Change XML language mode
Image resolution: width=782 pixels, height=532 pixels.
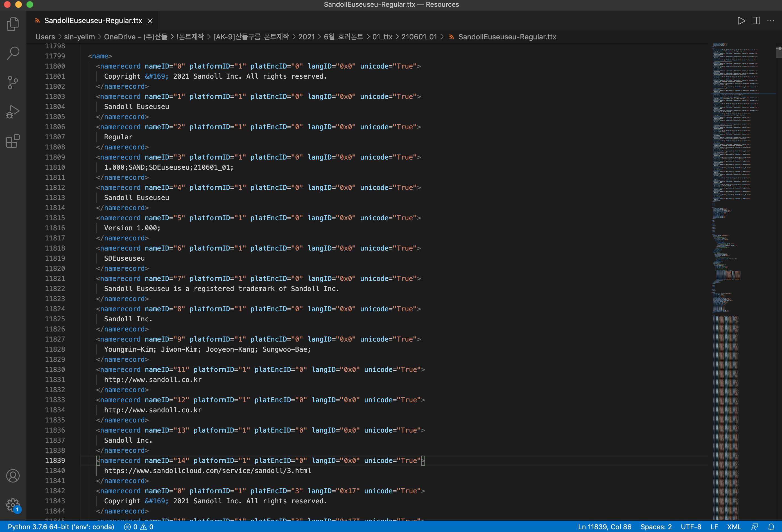pos(734,527)
